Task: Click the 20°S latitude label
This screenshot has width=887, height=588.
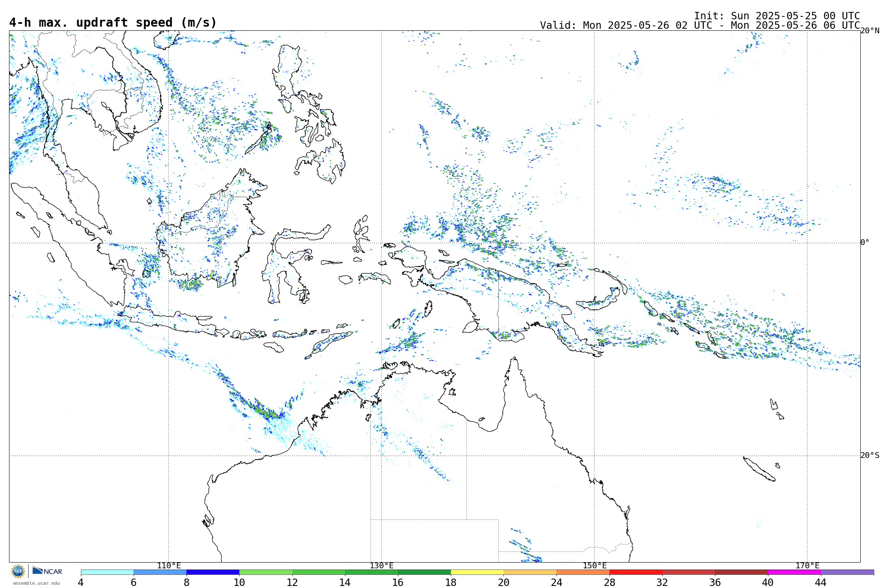Action: pyautogui.click(x=870, y=455)
